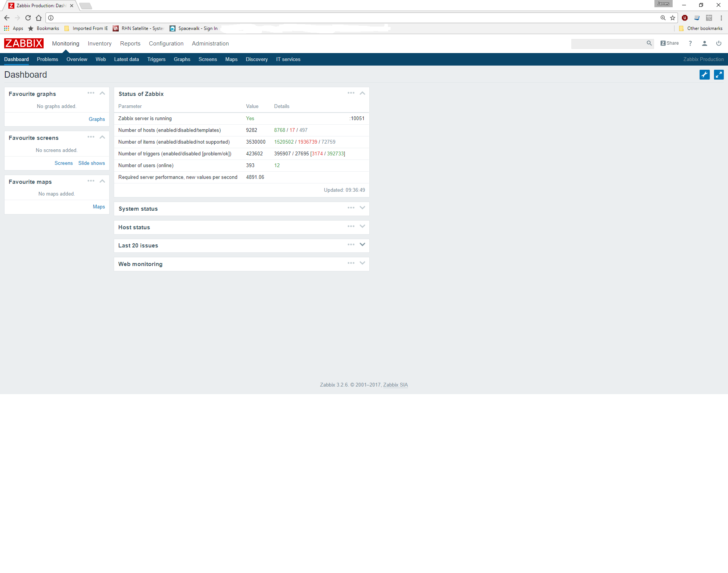Open the Inventory main menu
Viewport: 728px width, 573px height.
100,44
